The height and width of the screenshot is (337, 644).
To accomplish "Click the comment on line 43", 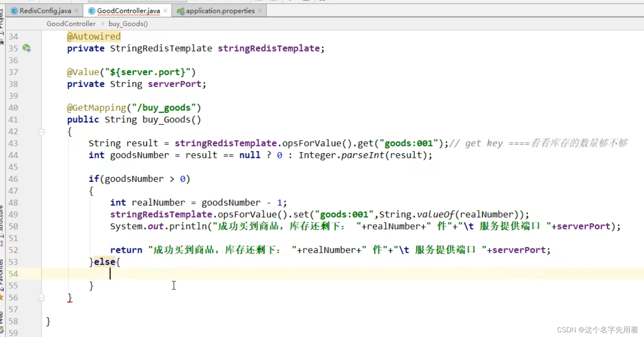I will pyautogui.click(x=538, y=143).
